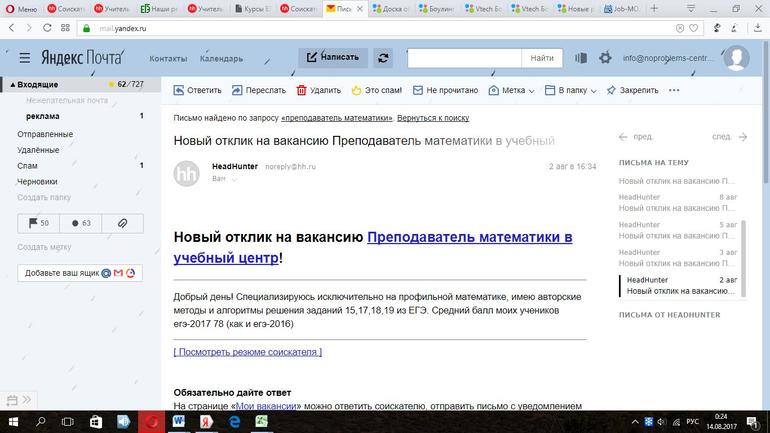Click Добавьте ваш ящик button
Viewport: 770px width, 433px height.
coord(80,273)
